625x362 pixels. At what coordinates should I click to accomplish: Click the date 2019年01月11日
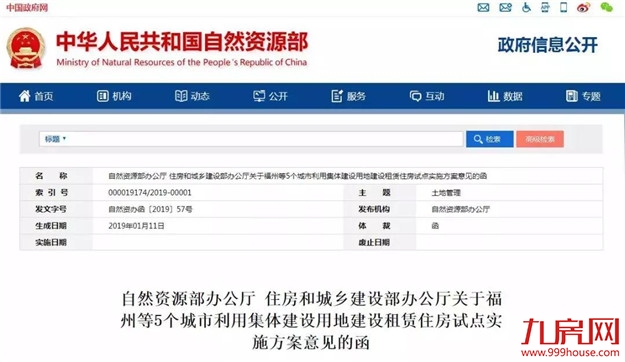[x=136, y=226]
